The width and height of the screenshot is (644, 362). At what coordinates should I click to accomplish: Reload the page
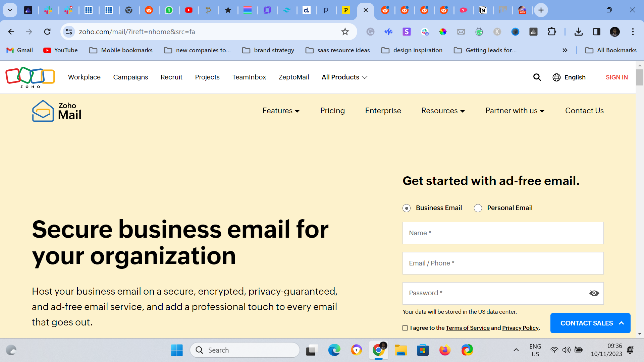(x=47, y=32)
